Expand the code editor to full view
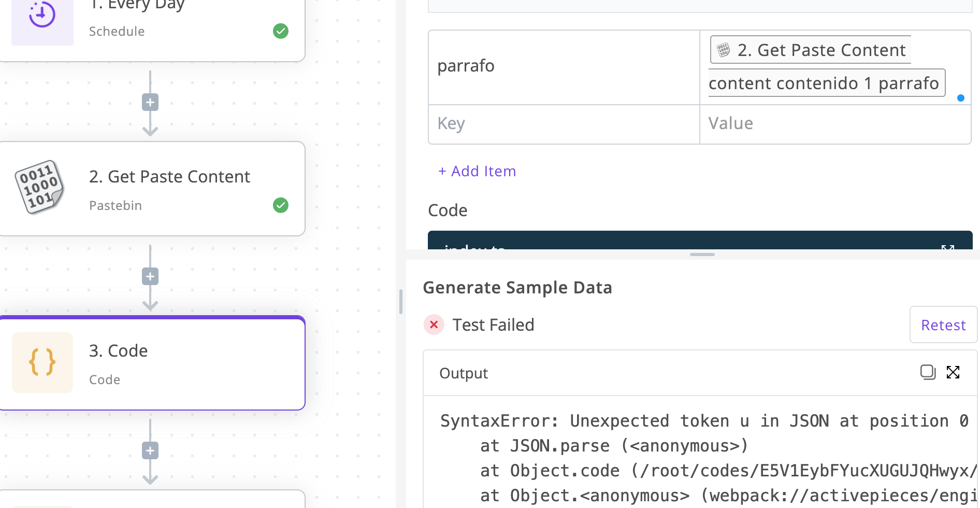This screenshot has width=980, height=508. point(947,247)
